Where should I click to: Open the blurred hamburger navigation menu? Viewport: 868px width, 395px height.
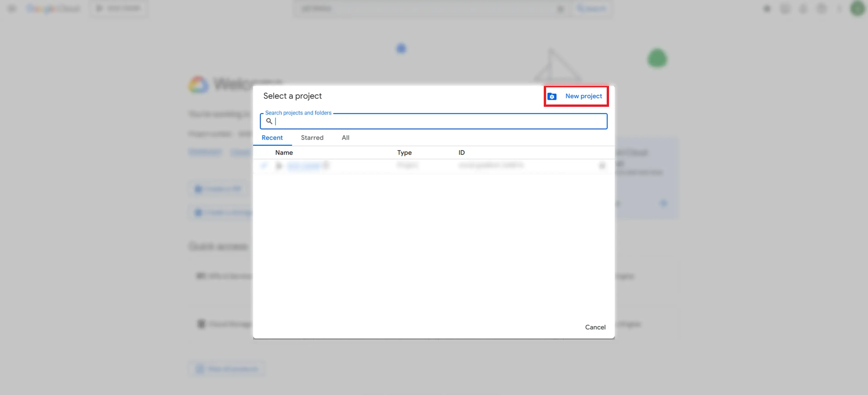tap(12, 8)
